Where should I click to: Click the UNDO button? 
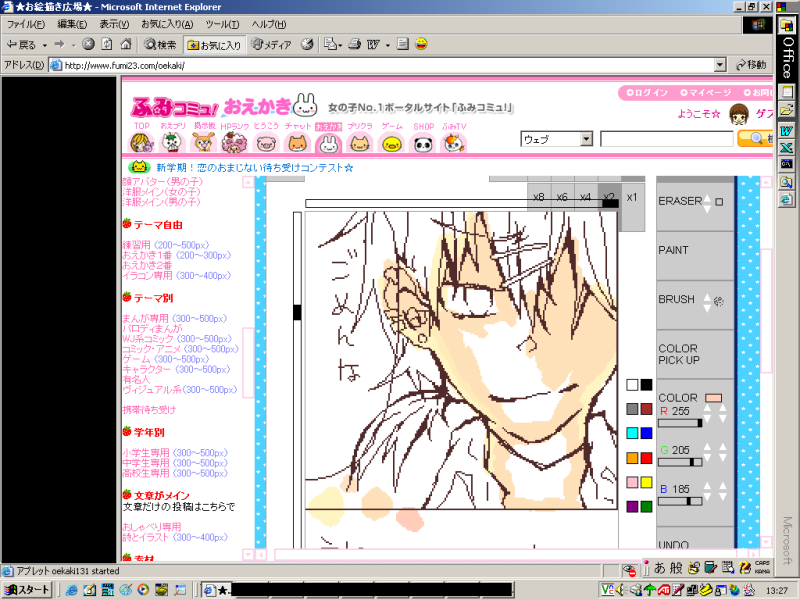[x=673, y=544]
